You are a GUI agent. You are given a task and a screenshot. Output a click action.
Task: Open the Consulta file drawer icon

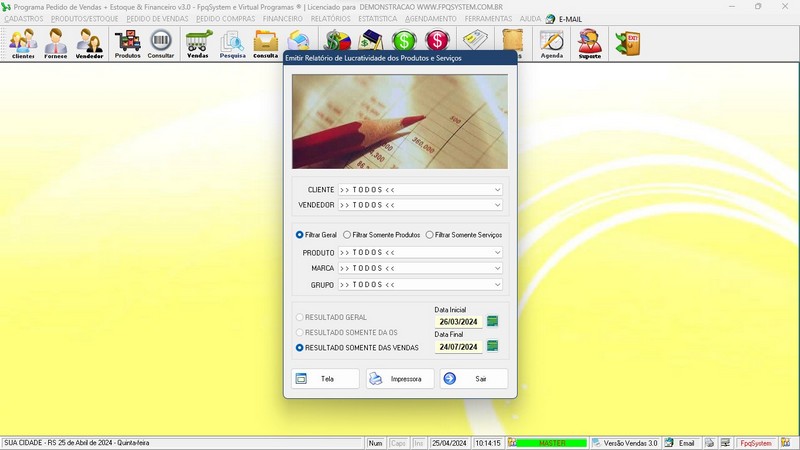click(266, 43)
